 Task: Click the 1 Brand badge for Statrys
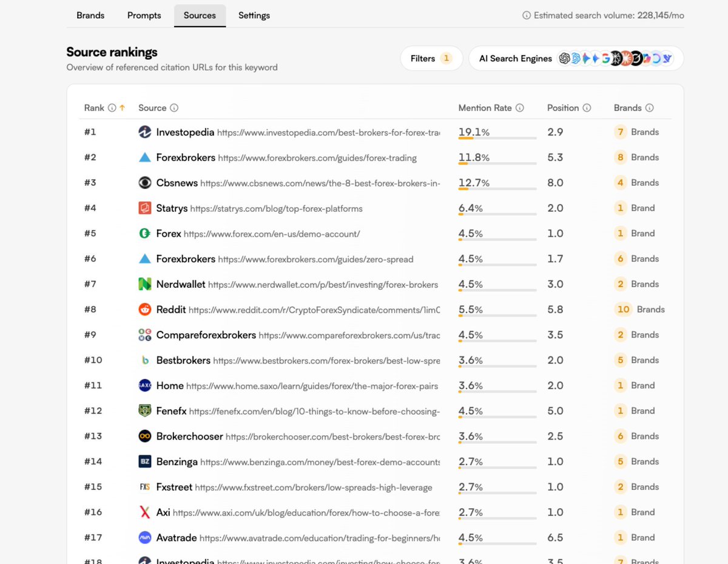(635, 208)
